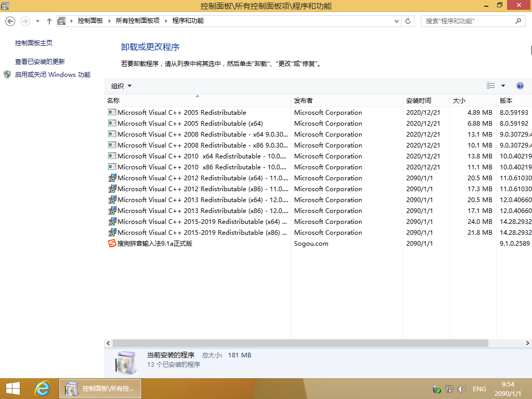
Task: Select Visual C++ 2005 Redistributable (x64) icon
Action: [112, 123]
